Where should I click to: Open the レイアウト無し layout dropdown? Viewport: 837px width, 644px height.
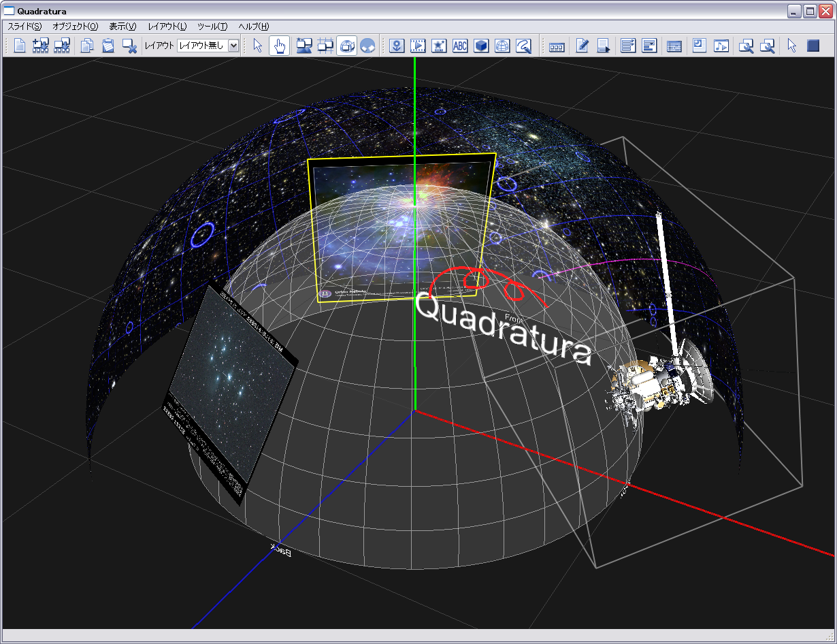pos(208,46)
